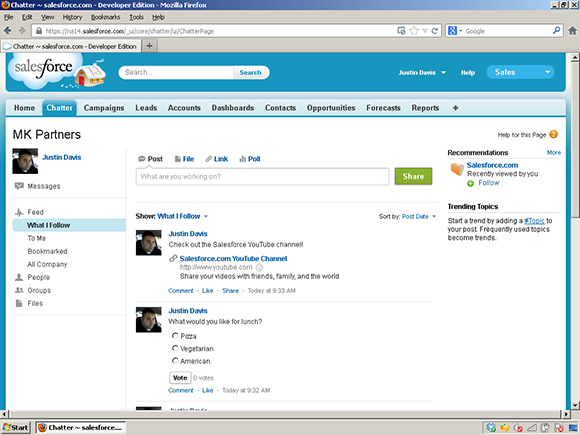Open the Forecasts tab
580x435 pixels.
click(383, 108)
